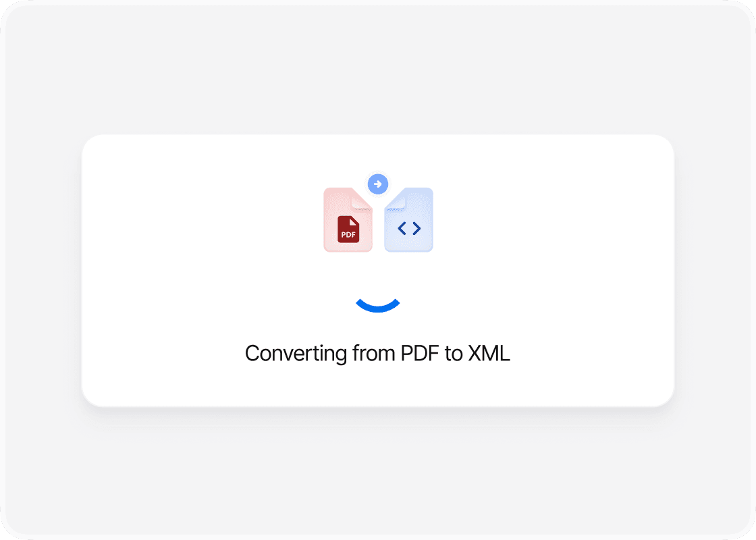Viewport: 756px width, 540px height.
Task: Click the blue conversion arrow circle icon
Action: tap(378, 184)
